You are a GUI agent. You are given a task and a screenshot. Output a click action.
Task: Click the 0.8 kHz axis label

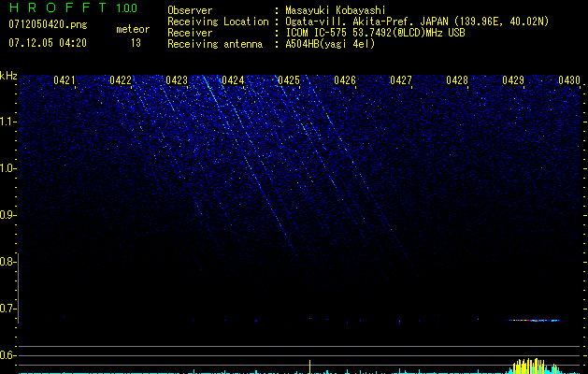click(x=7, y=262)
